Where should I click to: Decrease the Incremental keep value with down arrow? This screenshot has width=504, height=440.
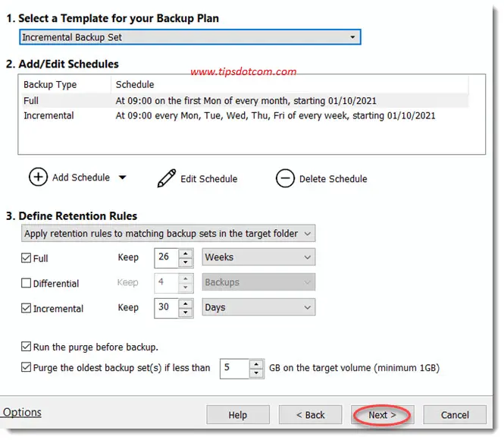point(186,312)
